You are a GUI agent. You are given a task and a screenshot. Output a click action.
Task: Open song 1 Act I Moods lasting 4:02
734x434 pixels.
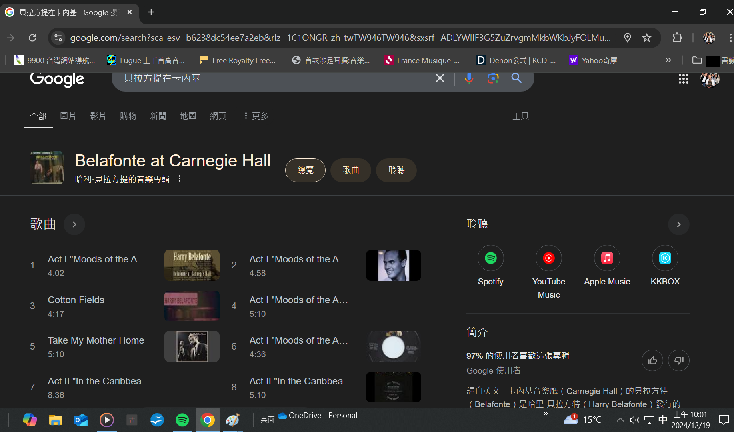(92, 259)
